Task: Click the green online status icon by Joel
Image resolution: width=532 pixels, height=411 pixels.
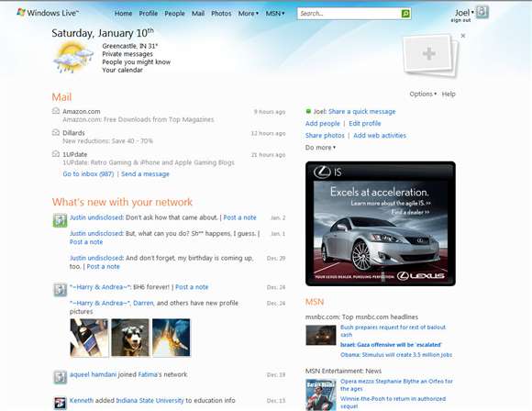Action: [308, 111]
